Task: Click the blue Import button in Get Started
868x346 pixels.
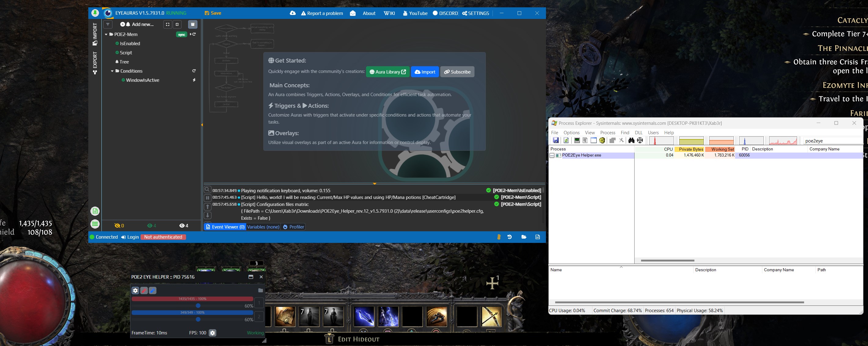Action: [x=425, y=72]
